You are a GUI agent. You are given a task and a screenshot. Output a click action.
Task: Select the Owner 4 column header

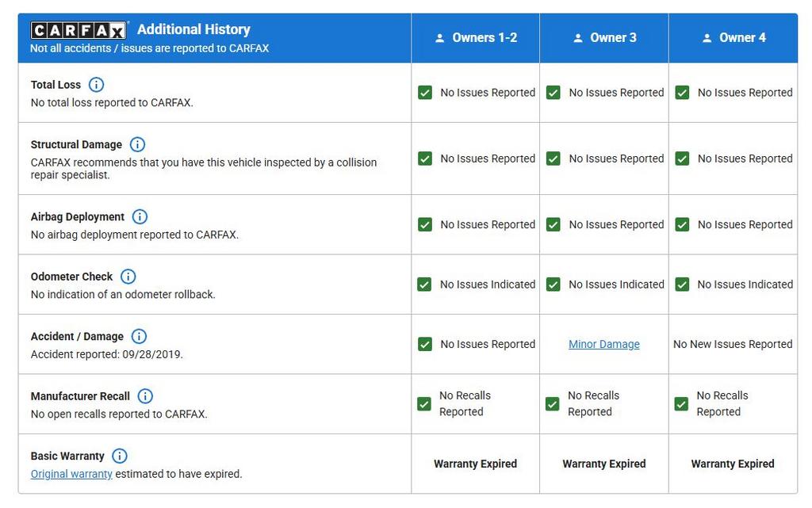point(733,38)
